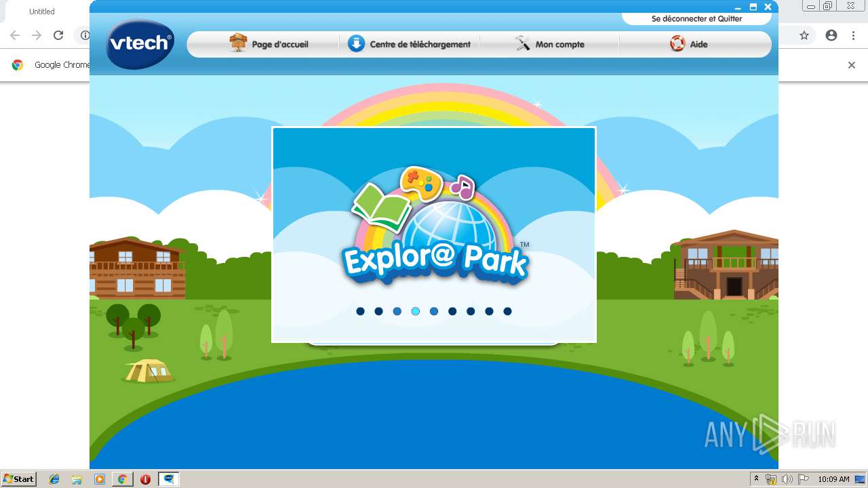
Task: Click the lifebuoy icon beside Aide
Action: (677, 44)
